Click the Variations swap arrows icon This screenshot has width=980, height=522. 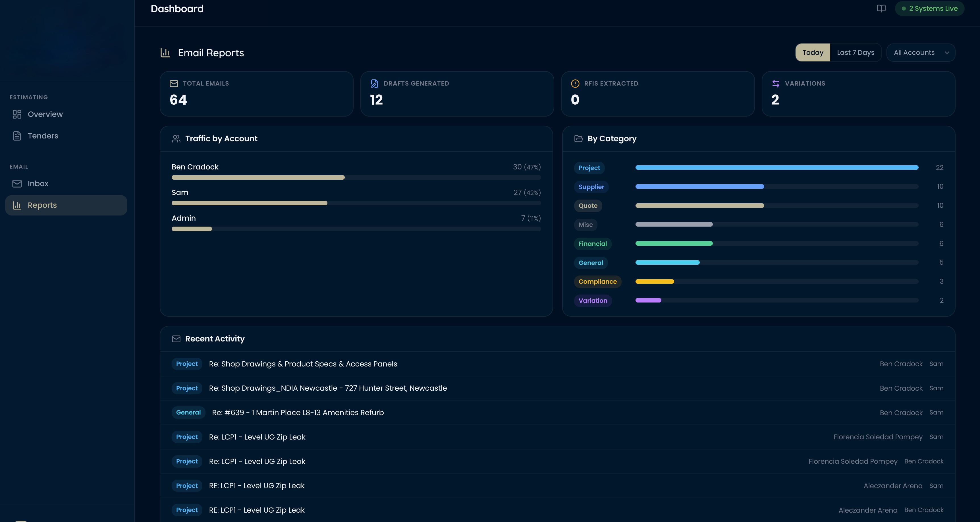(x=776, y=83)
